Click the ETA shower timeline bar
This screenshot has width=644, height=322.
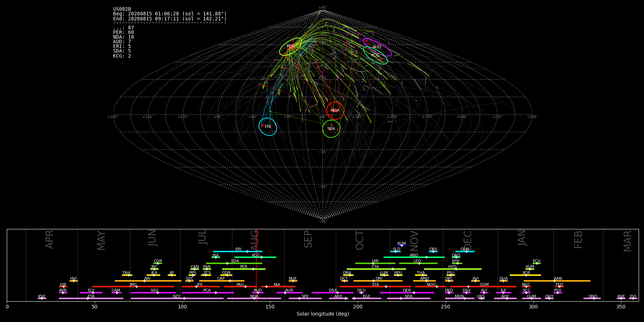tap(91, 298)
